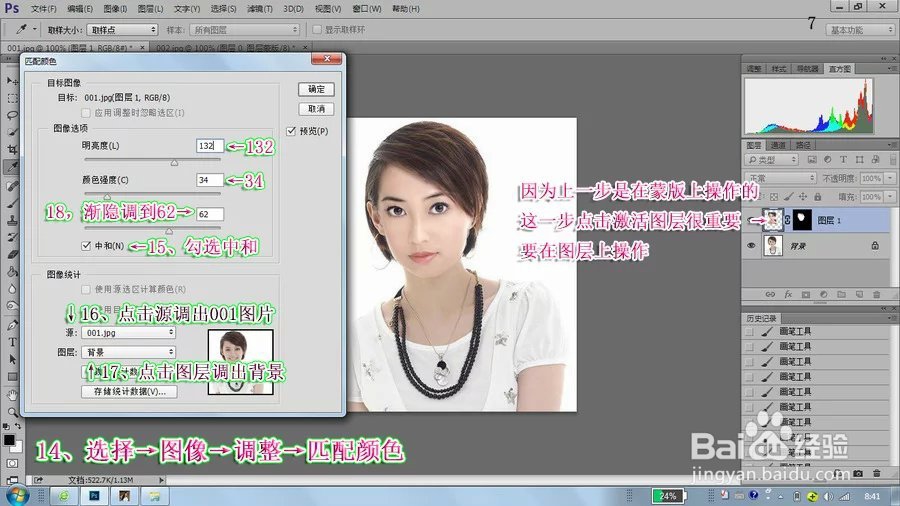900x506 pixels.
Task: Select the Clone Stamp tool
Action: tap(11, 220)
